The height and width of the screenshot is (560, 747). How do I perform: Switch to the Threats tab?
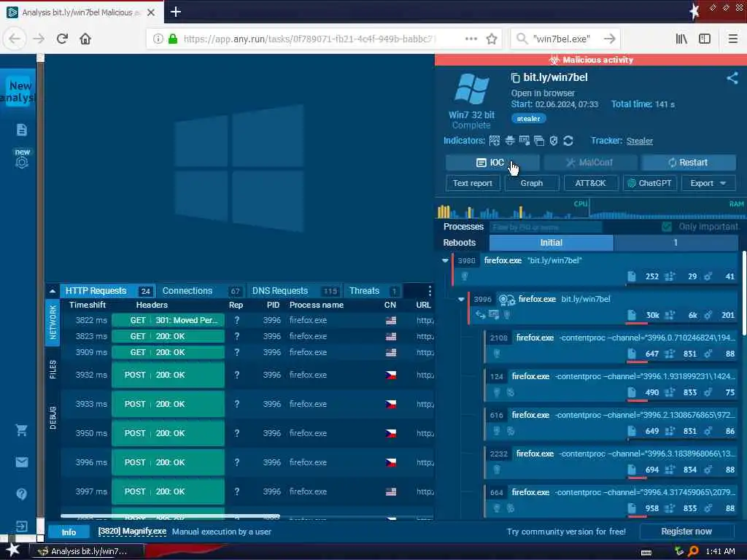tap(373, 290)
